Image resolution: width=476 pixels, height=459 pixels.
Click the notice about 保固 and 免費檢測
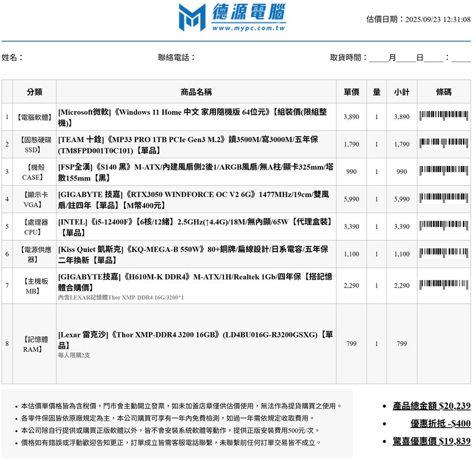tap(167, 418)
